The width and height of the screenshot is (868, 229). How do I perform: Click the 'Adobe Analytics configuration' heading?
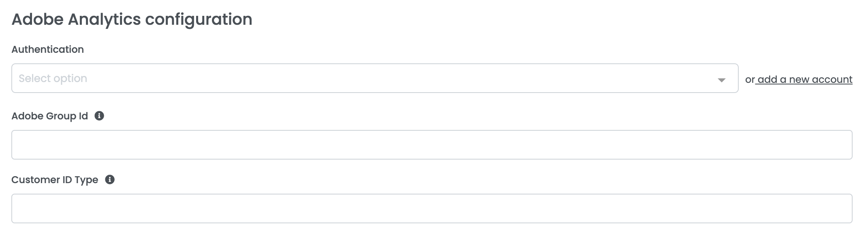(x=132, y=19)
